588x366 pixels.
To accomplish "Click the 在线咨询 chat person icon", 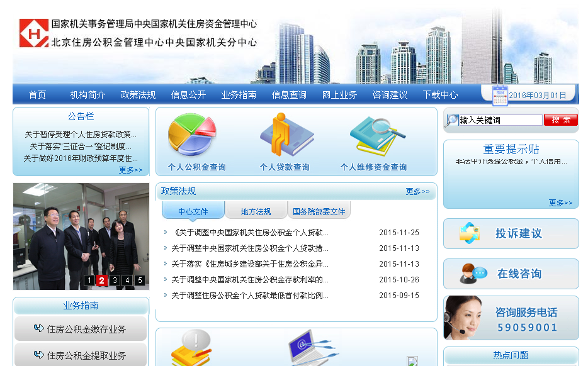I will [x=473, y=273].
